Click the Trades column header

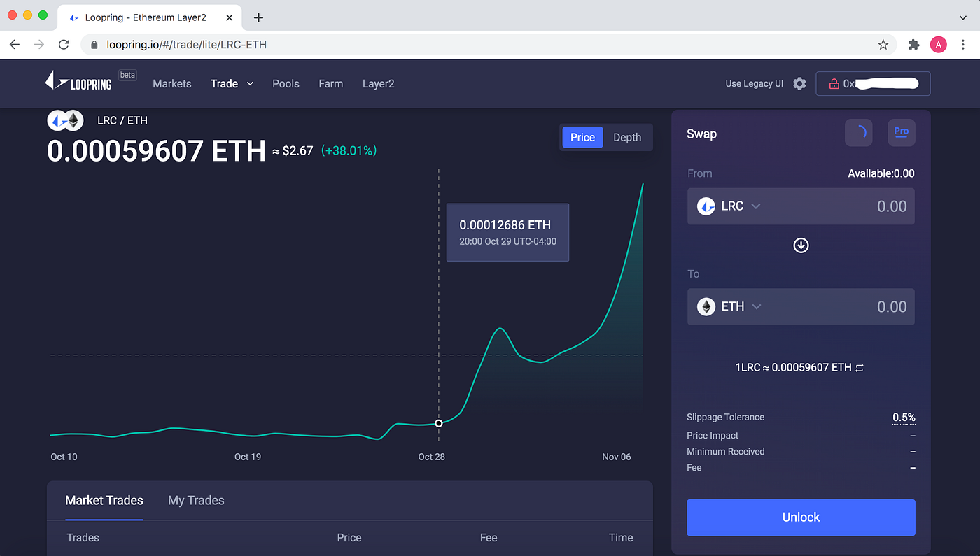(x=83, y=538)
